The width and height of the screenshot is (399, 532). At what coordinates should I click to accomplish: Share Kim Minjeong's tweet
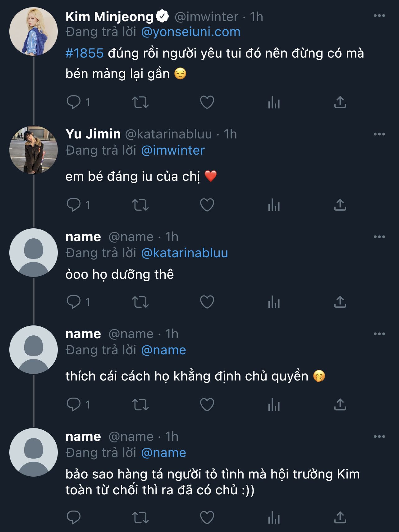[340, 102]
